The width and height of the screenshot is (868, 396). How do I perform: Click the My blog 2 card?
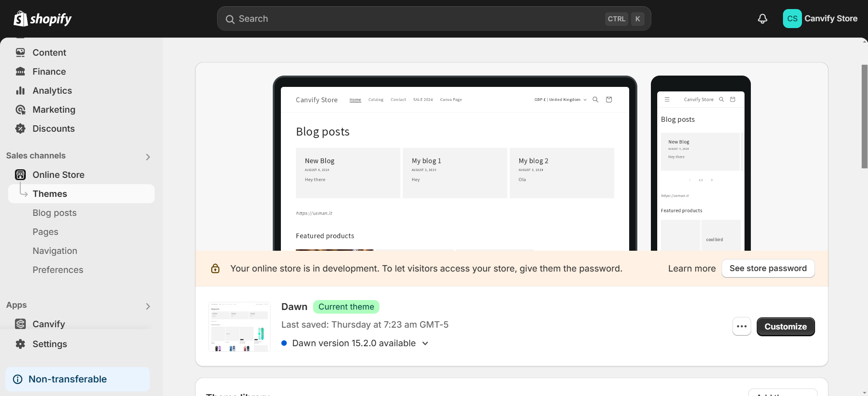(562, 173)
